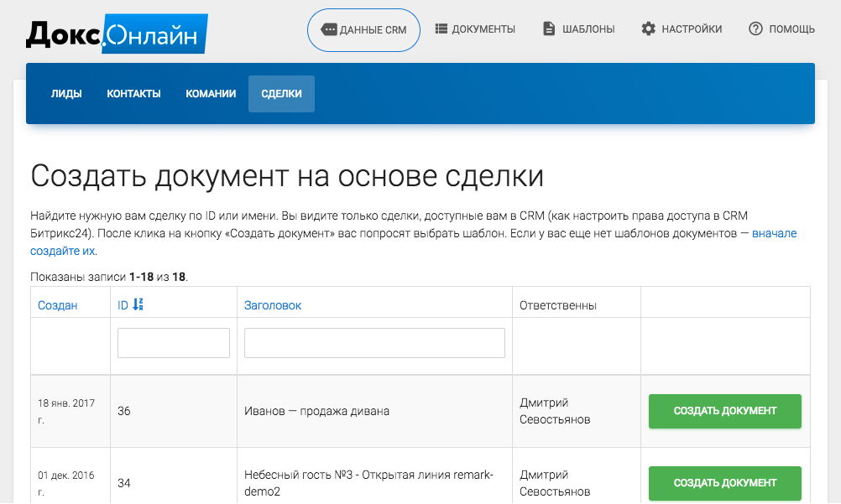The width and height of the screenshot is (841, 504).
Task: Open the КОНТАКТЫ tab
Action: click(x=133, y=93)
